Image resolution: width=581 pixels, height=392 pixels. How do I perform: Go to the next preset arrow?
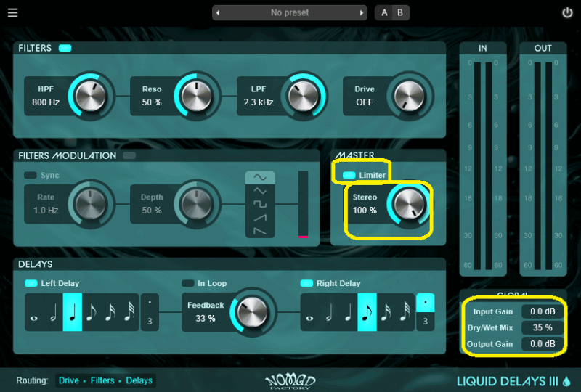tap(361, 12)
